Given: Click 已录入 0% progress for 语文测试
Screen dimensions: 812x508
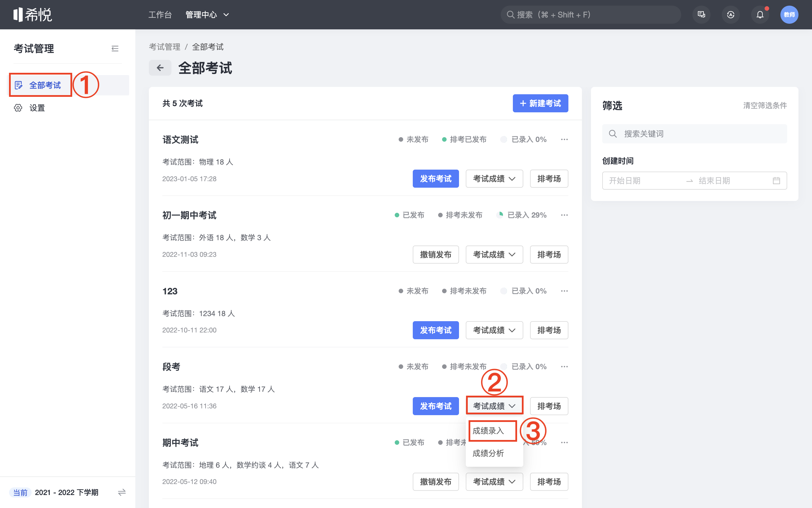Looking at the screenshot, I should click(523, 139).
